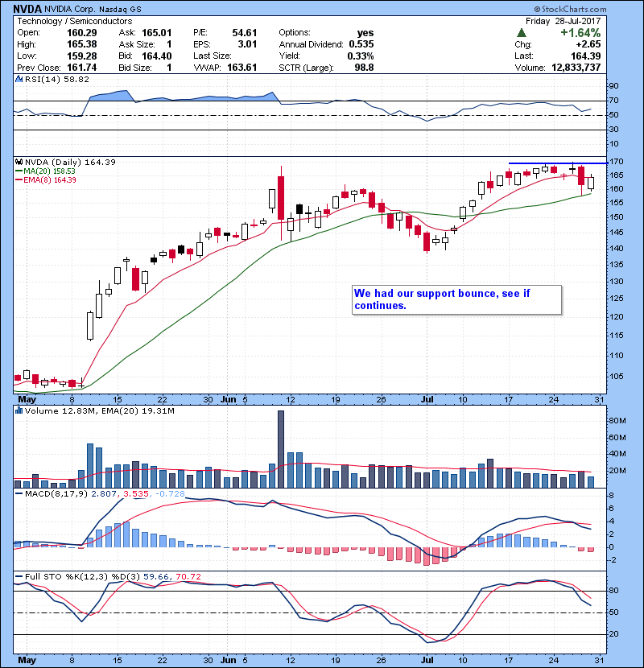This screenshot has height=668, width=644.
Task: Click the Ask Size label
Action: coord(137,44)
